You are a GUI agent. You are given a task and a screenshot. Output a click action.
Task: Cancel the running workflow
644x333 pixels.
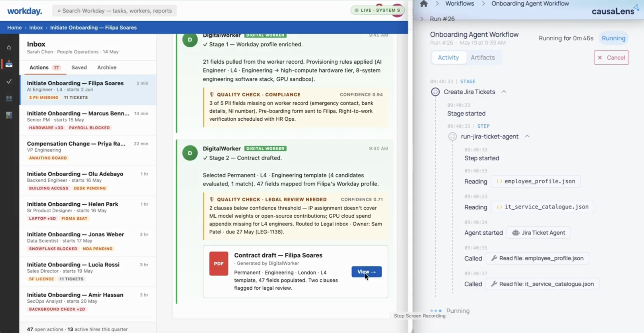(611, 57)
